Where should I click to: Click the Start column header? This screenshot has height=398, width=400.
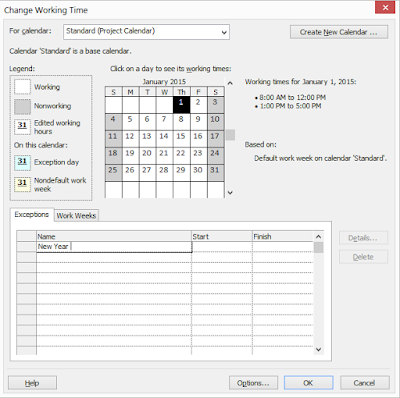222,236
